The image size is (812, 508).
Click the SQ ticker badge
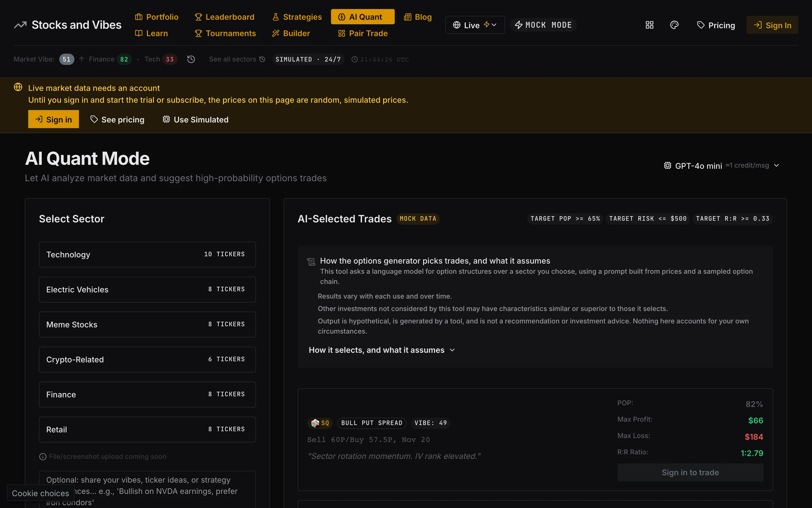pos(320,423)
